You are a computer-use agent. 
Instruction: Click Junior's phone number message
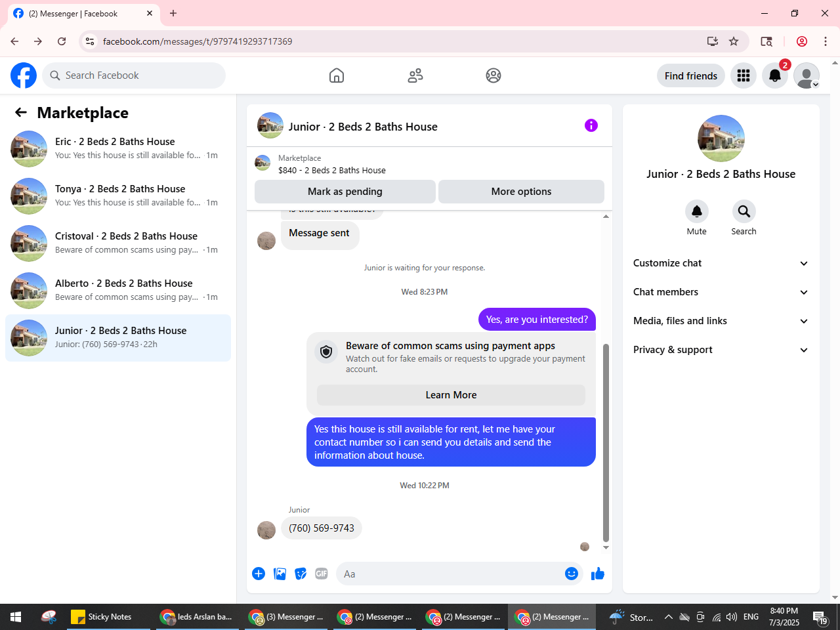click(322, 528)
